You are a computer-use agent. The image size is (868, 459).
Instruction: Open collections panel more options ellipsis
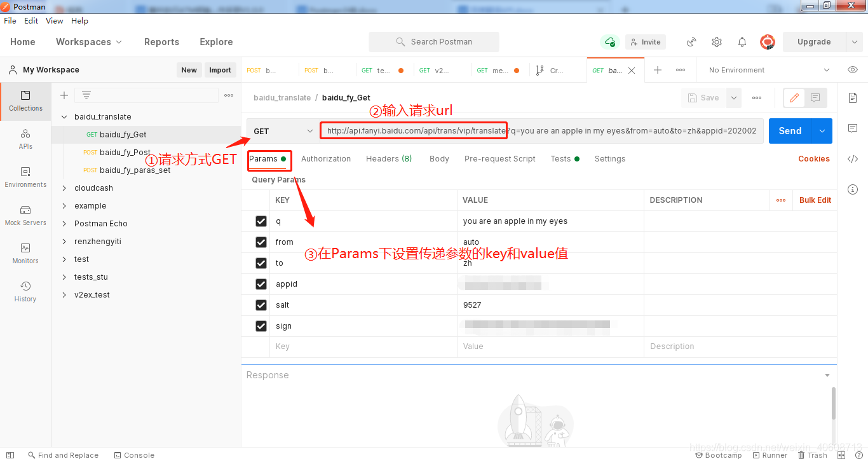tap(229, 95)
